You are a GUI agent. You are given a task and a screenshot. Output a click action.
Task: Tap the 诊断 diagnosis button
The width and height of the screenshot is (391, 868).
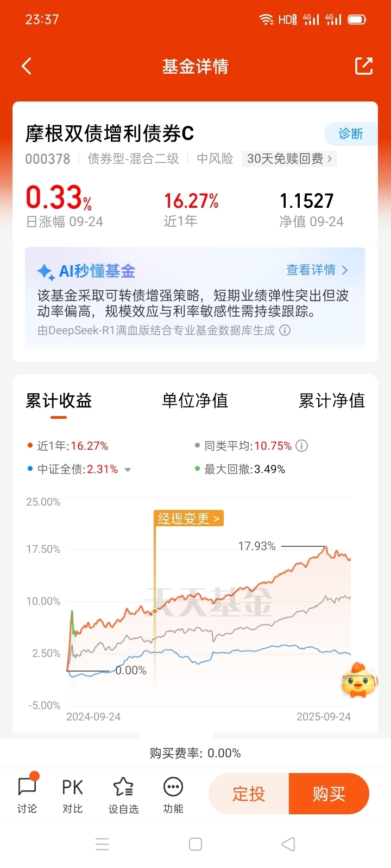[x=351, y=133]
